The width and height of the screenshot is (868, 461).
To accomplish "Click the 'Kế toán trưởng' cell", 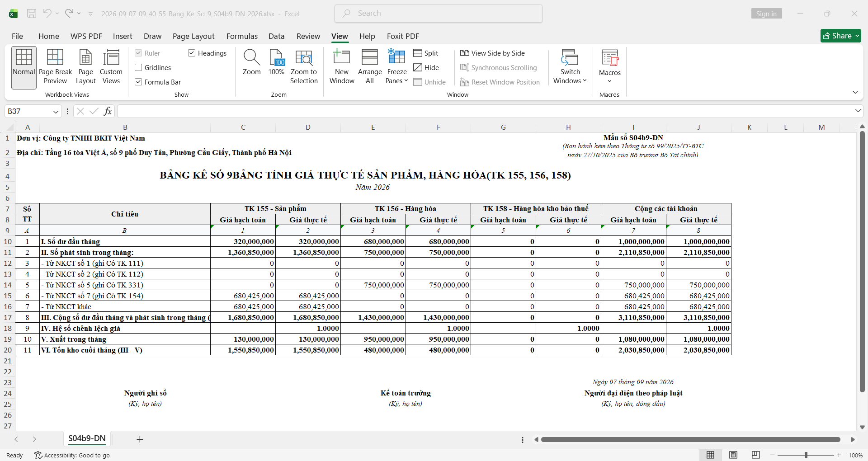I will click(406, 393).
